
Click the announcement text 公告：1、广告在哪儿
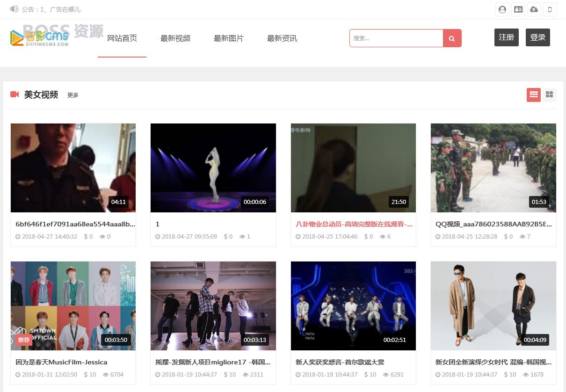click(x=51, y=9)
